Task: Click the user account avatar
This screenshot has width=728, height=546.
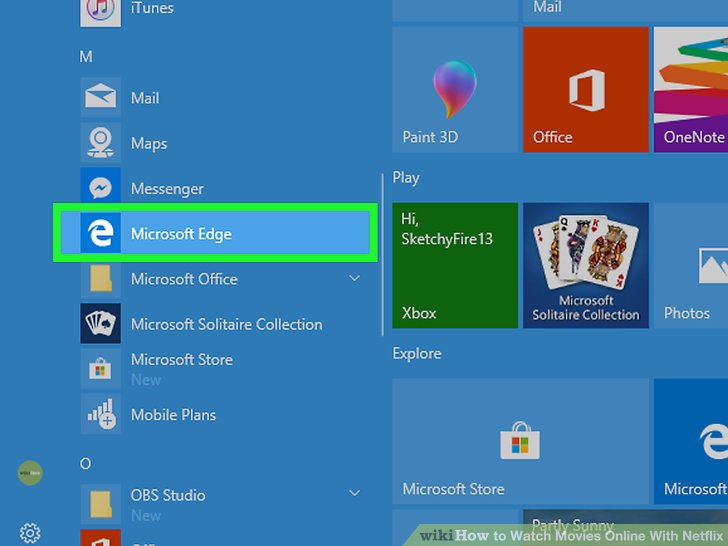Action: (30, 473)
